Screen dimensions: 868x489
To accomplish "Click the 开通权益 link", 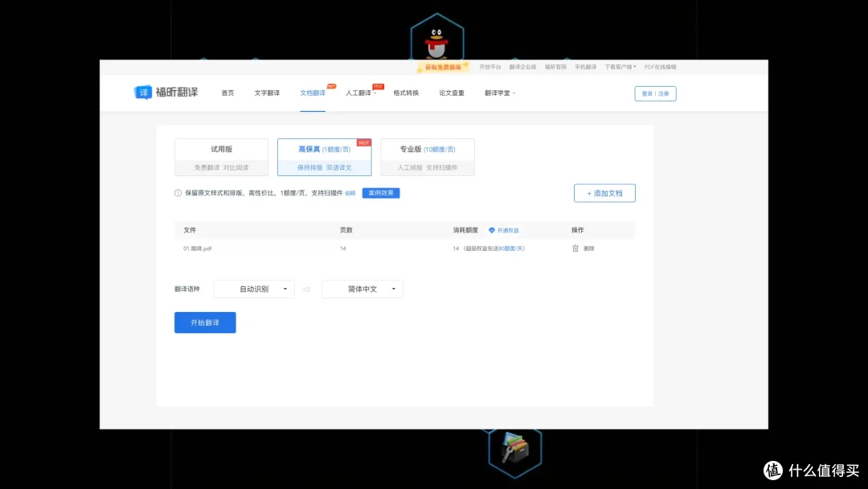I will coord(508,230).
